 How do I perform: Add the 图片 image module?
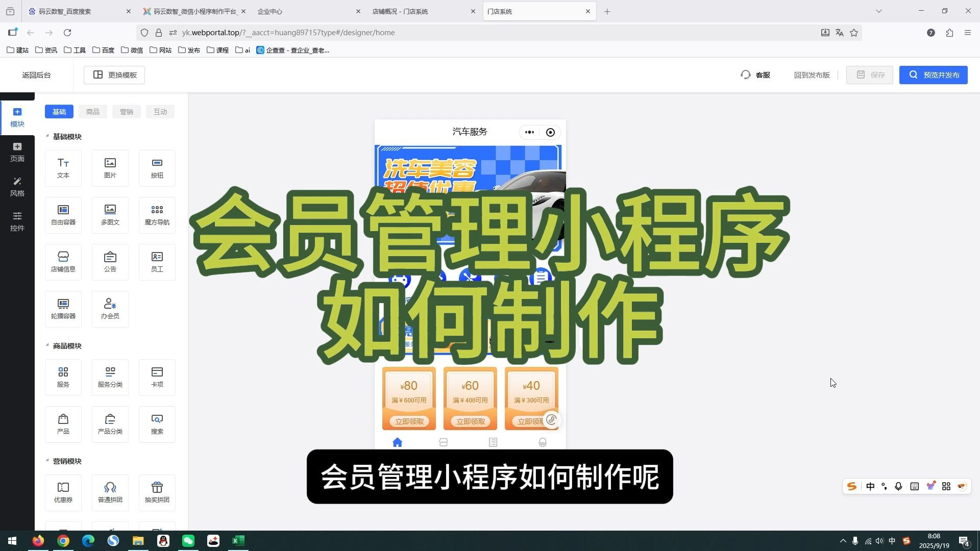tap(110, 168)
